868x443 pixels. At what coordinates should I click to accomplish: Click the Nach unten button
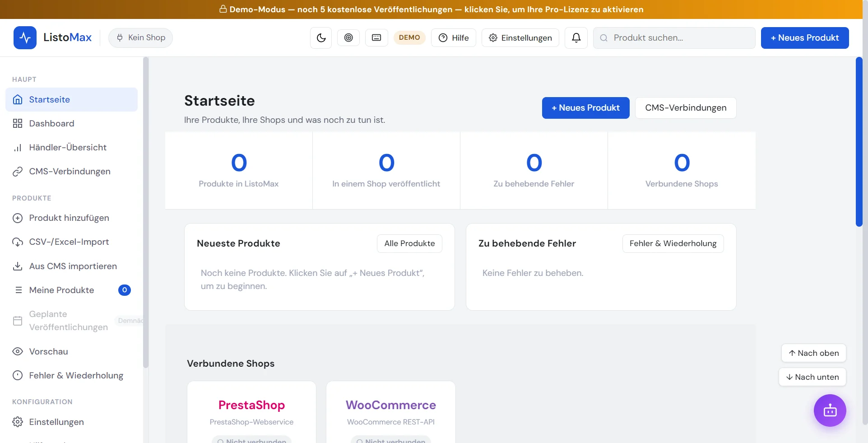(x=812, y=377)
